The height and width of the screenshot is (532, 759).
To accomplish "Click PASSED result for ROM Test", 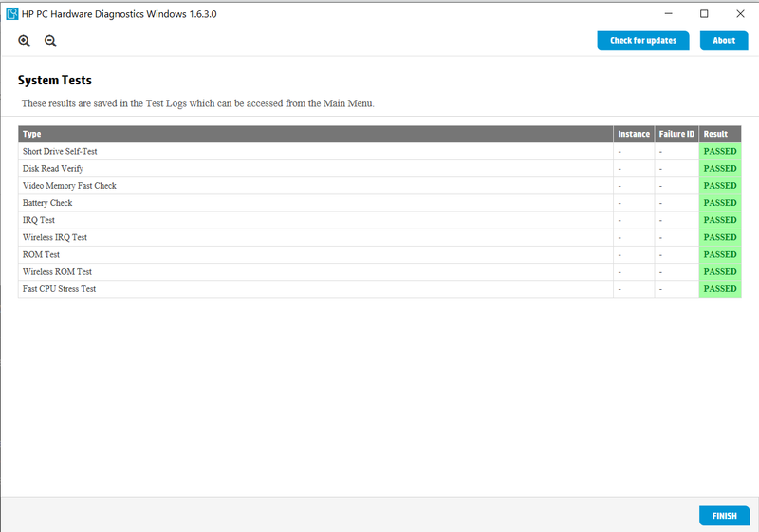I will click(x=720, y=254).
